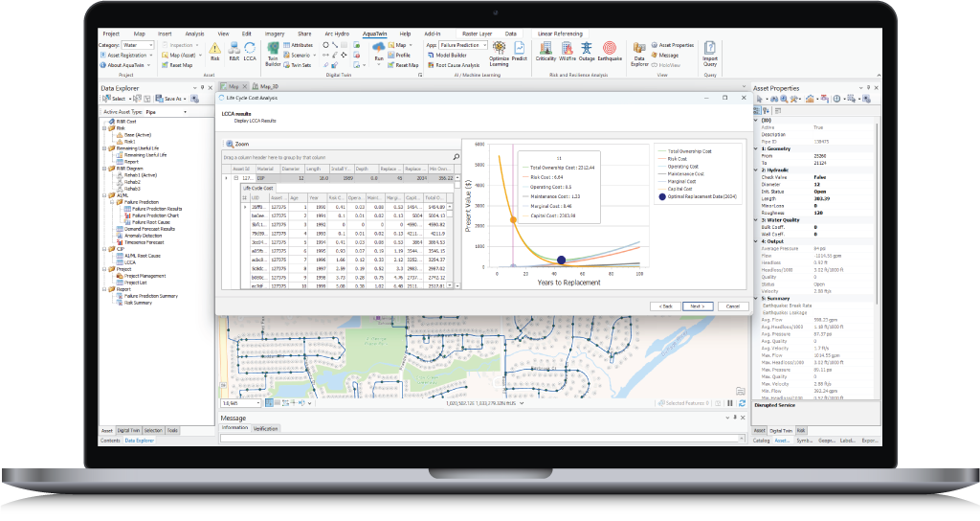The height and width of the screenshot is (521, 980).
Task: Click the Earthquake analysis icon
Action: pos(610,51)
